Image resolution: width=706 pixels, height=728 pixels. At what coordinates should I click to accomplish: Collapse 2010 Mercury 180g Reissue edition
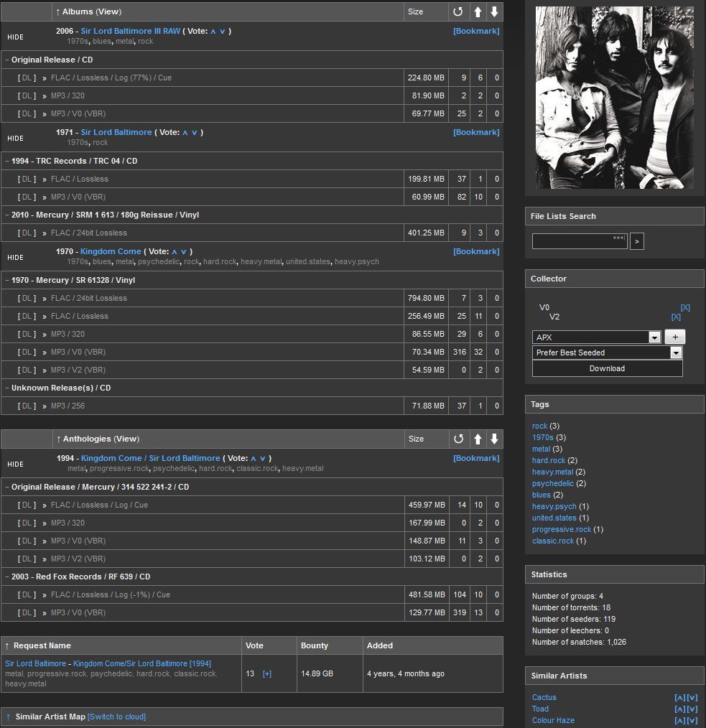coord(7,215)
